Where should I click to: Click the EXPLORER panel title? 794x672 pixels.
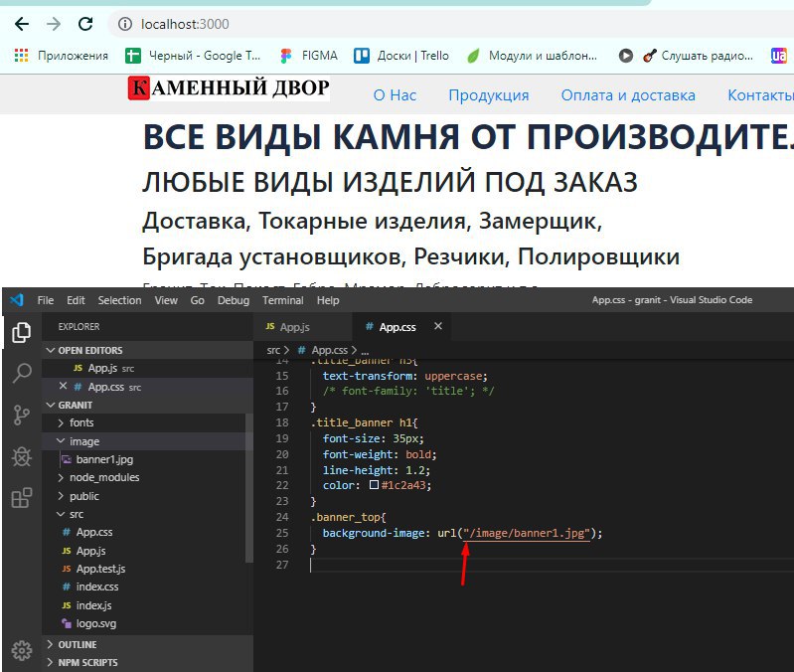79,327
